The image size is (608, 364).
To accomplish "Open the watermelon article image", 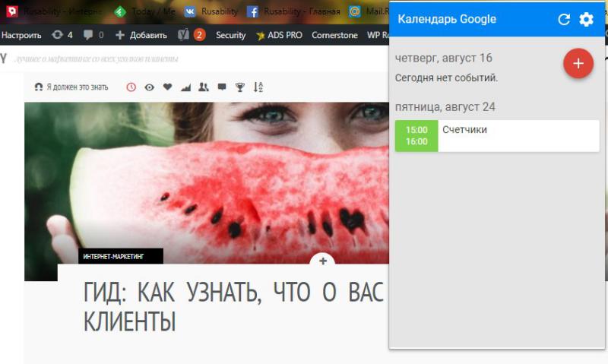I will [x=207, y=182].
